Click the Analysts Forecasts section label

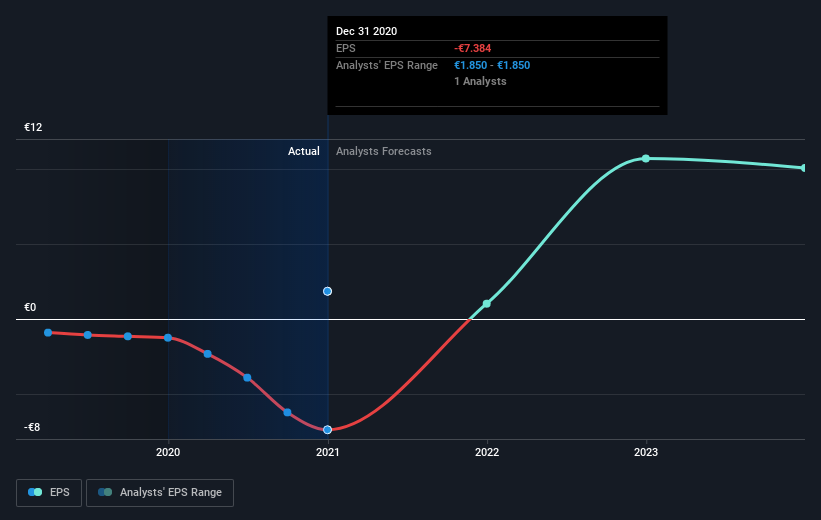click(384, 151)
